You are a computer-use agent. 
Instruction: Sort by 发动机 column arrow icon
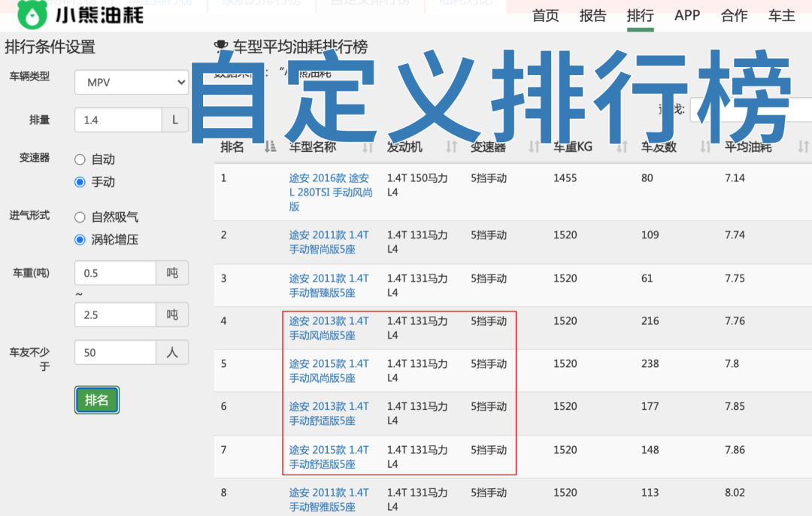point(452,147)
